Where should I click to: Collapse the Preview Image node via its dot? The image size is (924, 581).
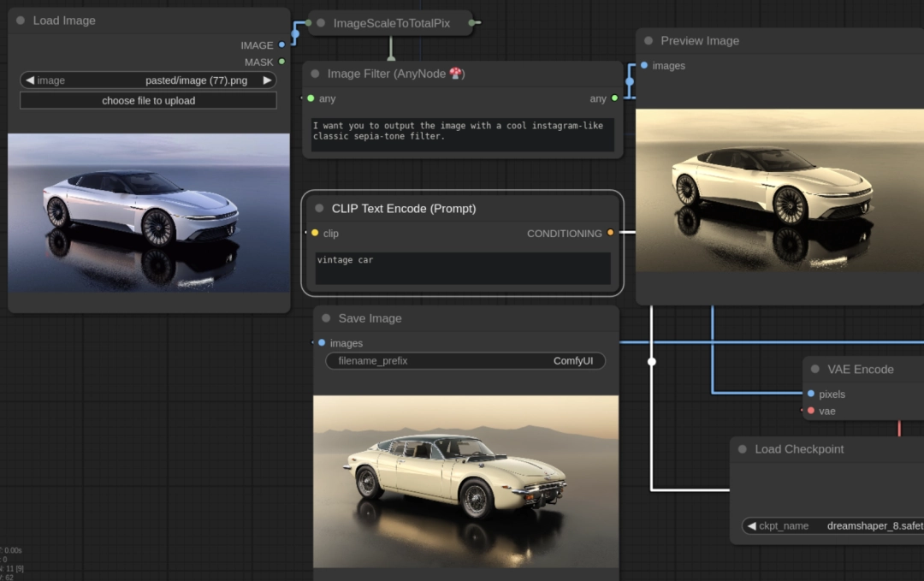(x=649, y=40)
